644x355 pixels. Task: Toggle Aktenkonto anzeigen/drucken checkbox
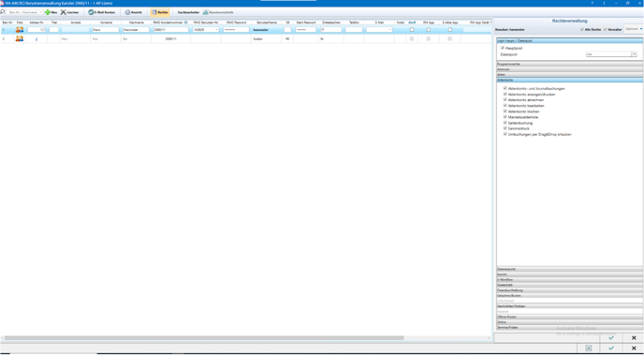505,94
